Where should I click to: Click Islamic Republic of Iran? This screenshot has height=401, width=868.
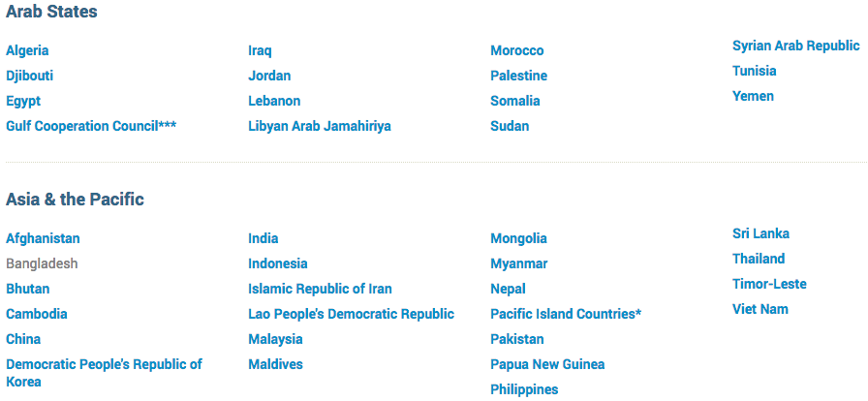point(320,289)
